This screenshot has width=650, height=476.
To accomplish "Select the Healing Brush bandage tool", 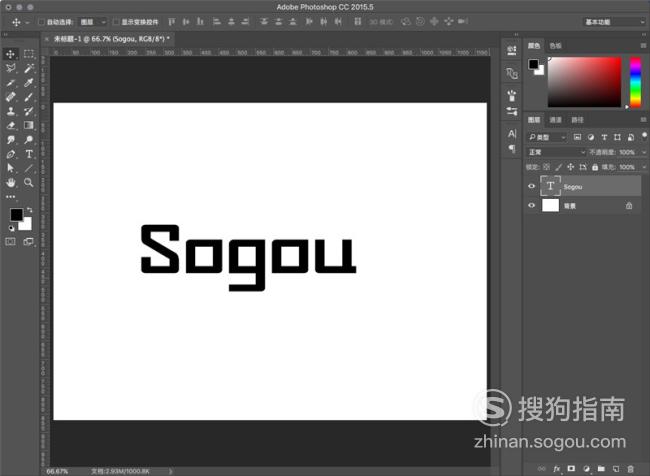I will [x=10, y=97].
